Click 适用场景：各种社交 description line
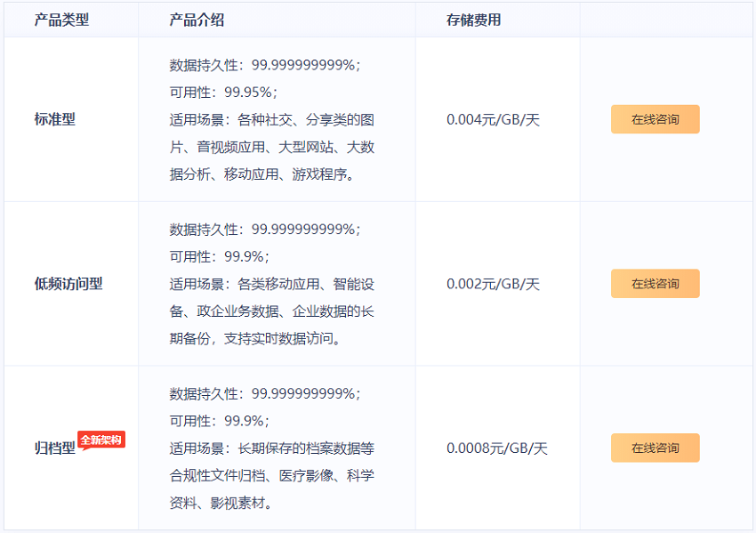 [272, 119]
